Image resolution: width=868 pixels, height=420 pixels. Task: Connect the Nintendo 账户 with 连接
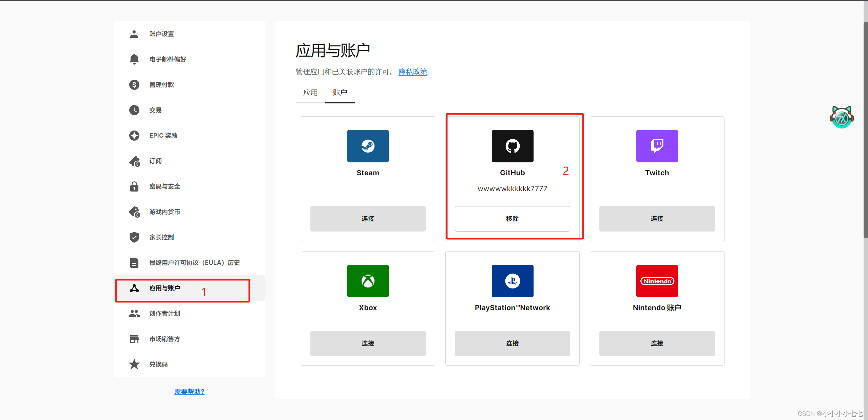pos(657,343)
